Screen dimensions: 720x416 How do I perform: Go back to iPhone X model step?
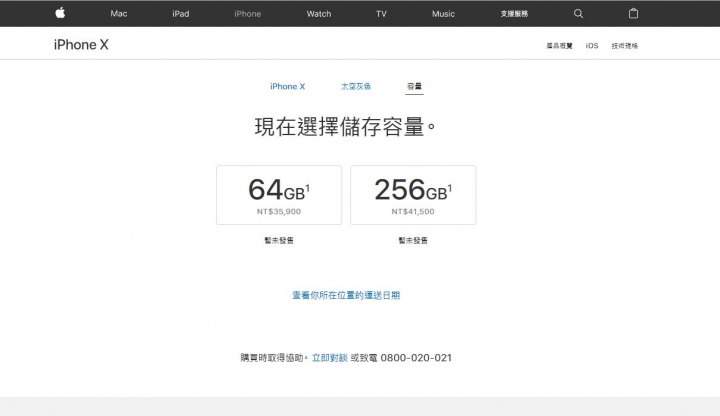coord(287,86)
